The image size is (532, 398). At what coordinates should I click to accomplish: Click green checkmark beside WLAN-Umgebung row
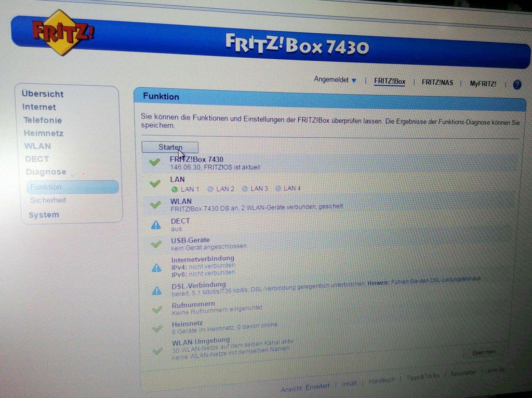[157, 351]
